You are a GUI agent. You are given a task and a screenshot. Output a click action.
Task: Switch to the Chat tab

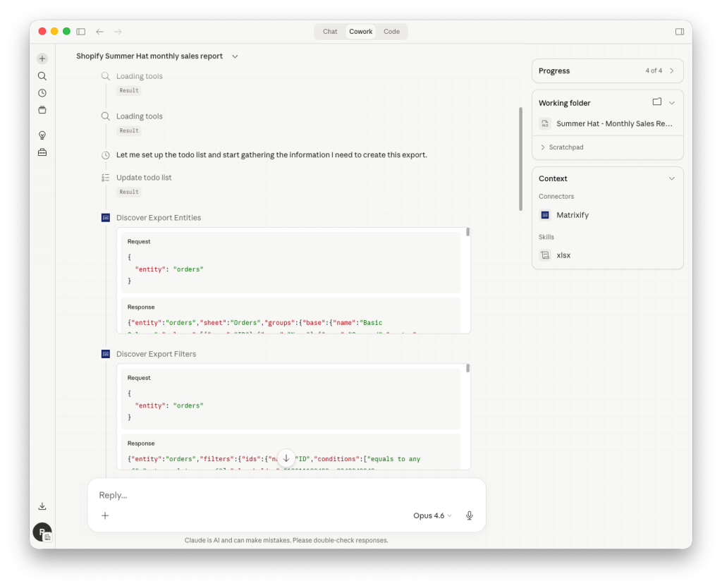329,31
